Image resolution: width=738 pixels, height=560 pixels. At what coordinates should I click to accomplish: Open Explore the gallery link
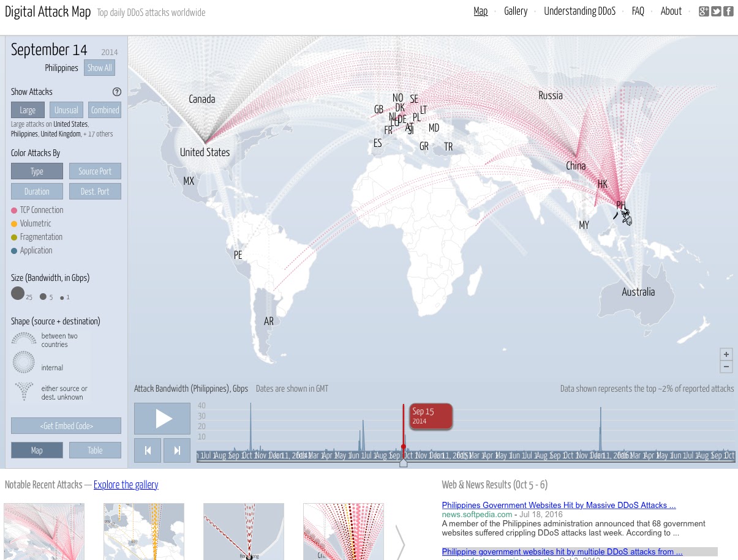click(126, 485)
